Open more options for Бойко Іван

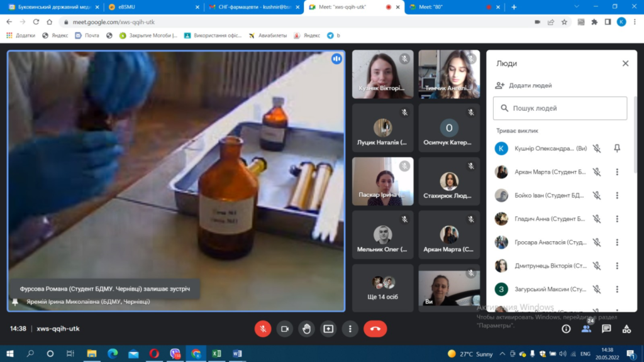click(617, 195)
